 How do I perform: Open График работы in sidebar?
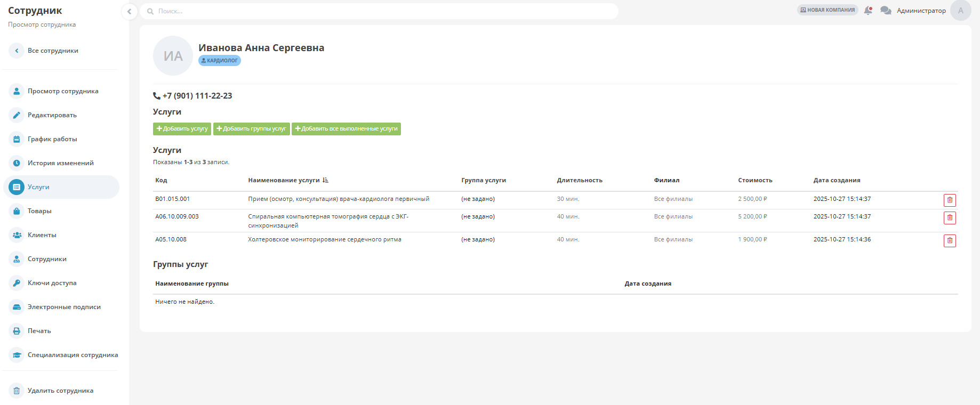click(52, 139)
